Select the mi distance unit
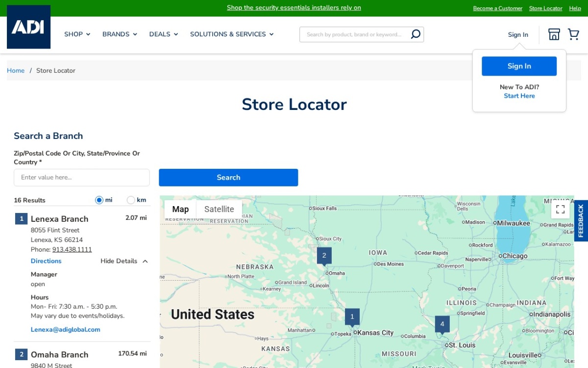This screenshot has height=368, width=588. (99, 200)
